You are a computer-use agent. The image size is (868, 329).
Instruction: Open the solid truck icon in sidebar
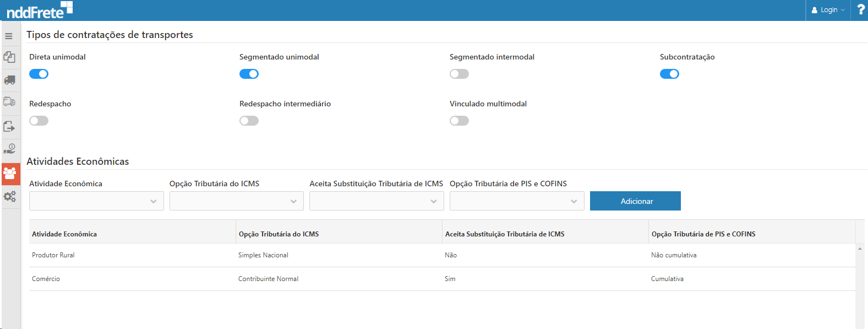point(9,80)
